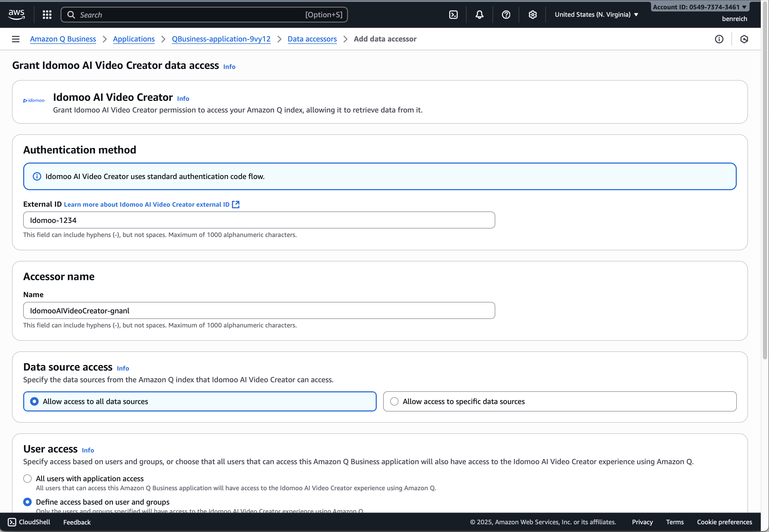Click the hexagon icon right of breadcrumbs

744,39
